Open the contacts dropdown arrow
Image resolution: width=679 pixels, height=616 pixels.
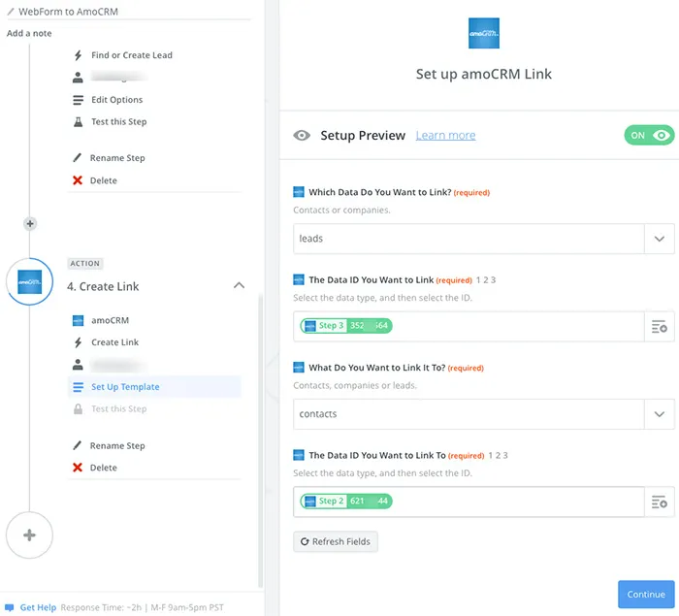(659, 414)
